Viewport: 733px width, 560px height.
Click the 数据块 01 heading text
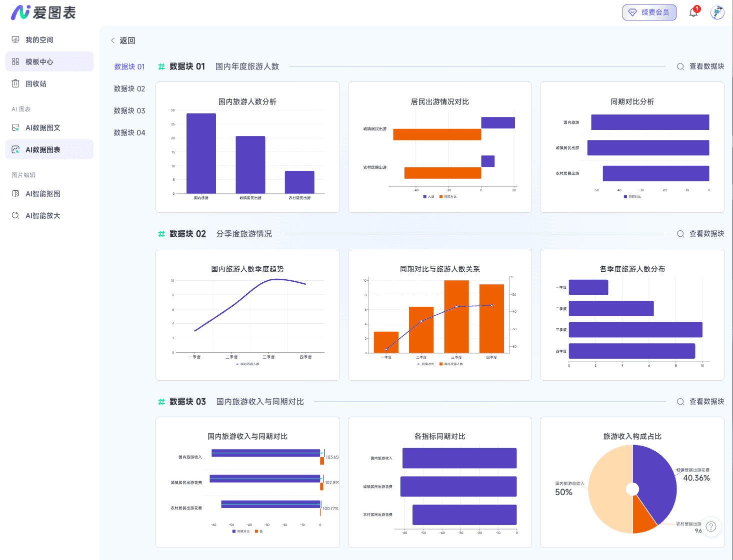187,66
